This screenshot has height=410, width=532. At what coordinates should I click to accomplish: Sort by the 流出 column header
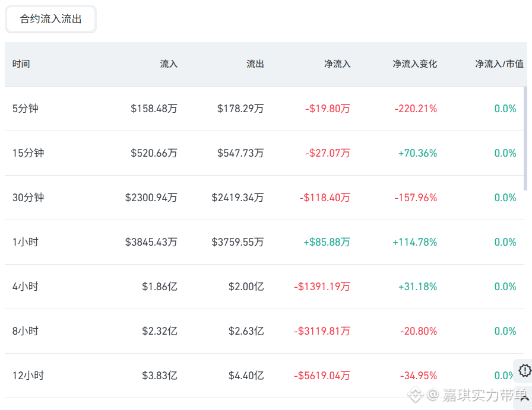(255, 63)
